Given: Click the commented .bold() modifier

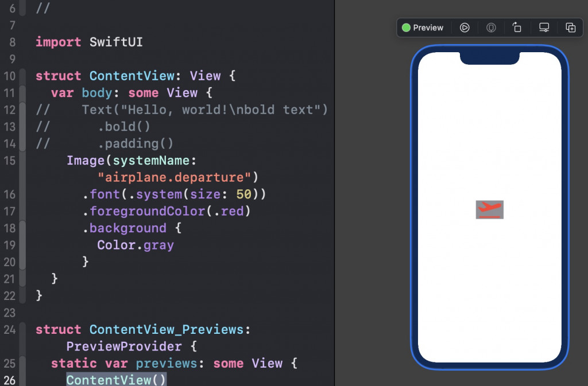Looking at the screenshot, I should click(124, 127).
